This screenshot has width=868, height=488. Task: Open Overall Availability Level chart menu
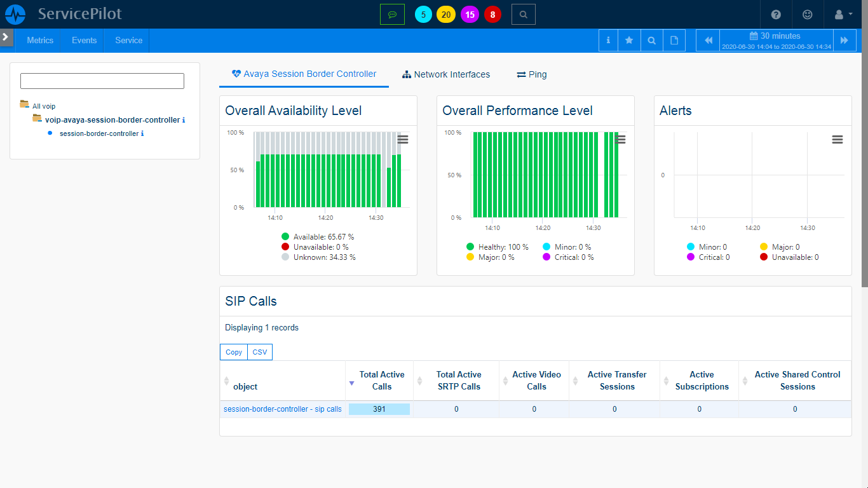pyautogui.click(x=403, y=140)
